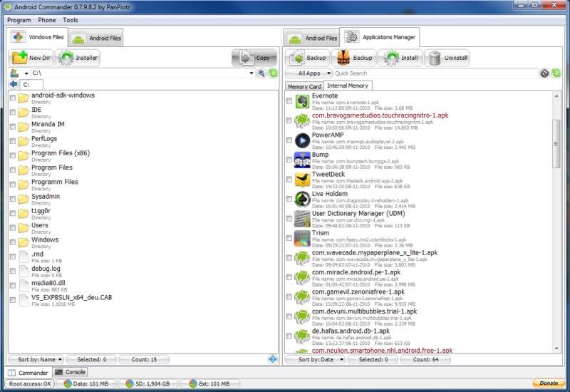Click the magnifier search icon beside C:\ path
The width and height of the screenshot is (570, 392).
click(x=261, y=73)
